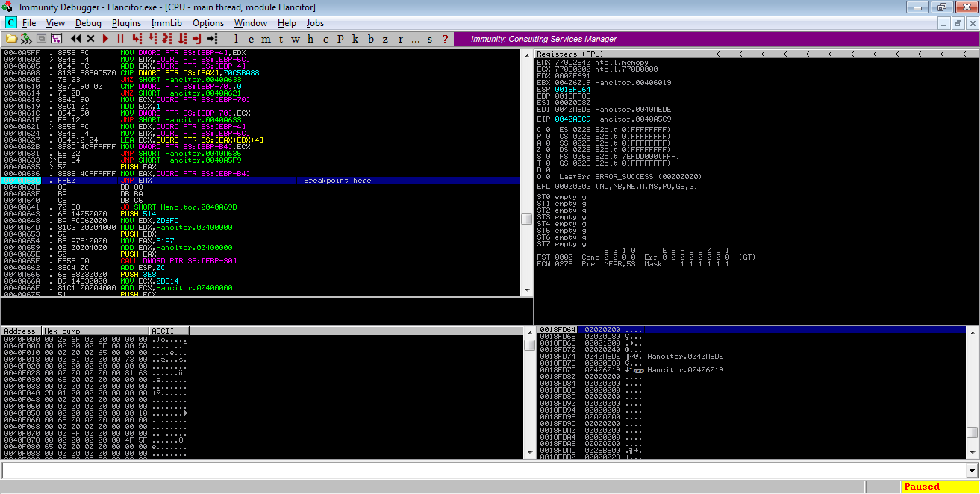This screenshot has height=494, width=980.
Task: Click the Step into toolbar icon
Action: [x=137, y=38]
